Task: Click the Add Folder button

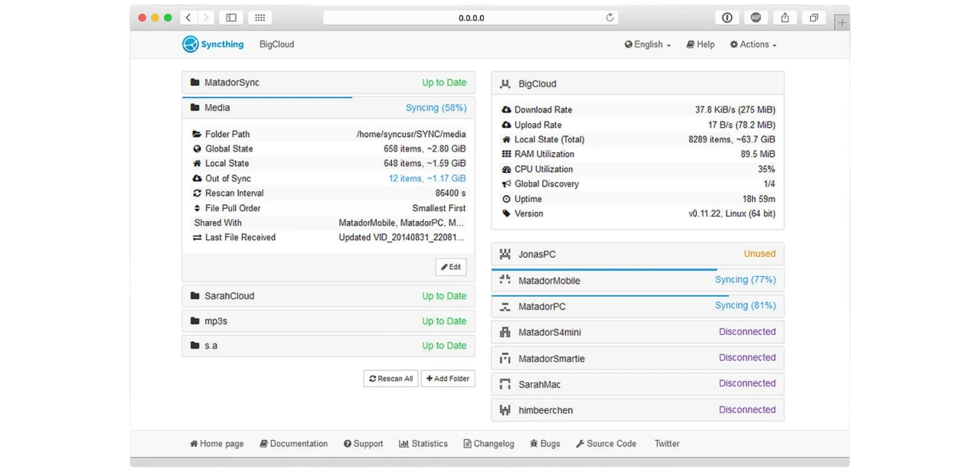Action: (x=448, y=379)
